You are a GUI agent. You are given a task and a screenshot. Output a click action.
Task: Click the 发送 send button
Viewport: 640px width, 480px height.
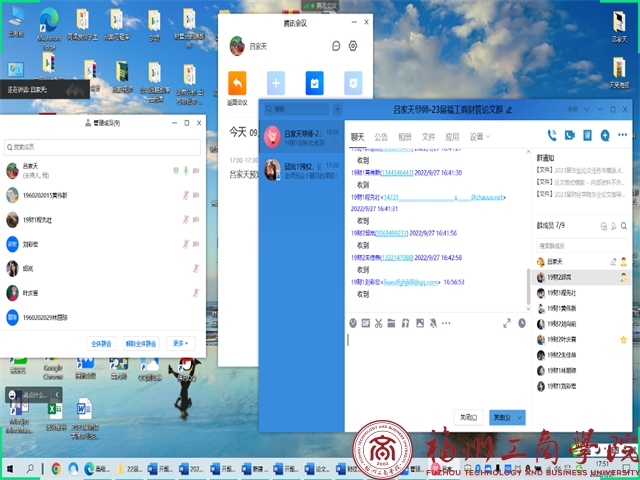click(502, 418)
